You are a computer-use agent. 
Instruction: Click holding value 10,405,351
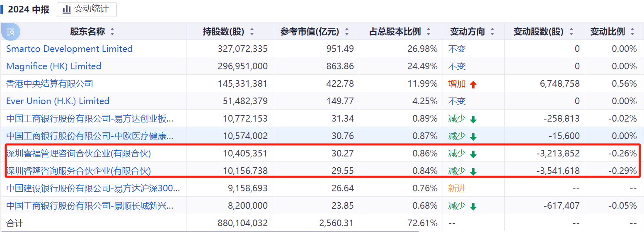click(245, 153)
